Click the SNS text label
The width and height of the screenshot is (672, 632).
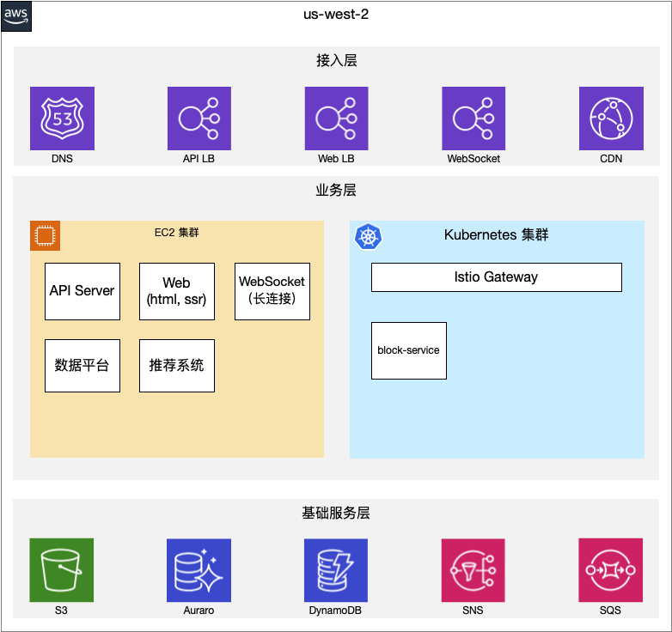click(x=473, y=611)
